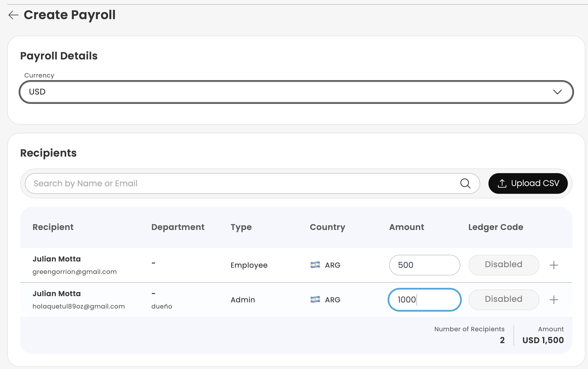Click the magnifying glass search icon
The width and height of the screenshot is (588, 369).
(465, 183)
